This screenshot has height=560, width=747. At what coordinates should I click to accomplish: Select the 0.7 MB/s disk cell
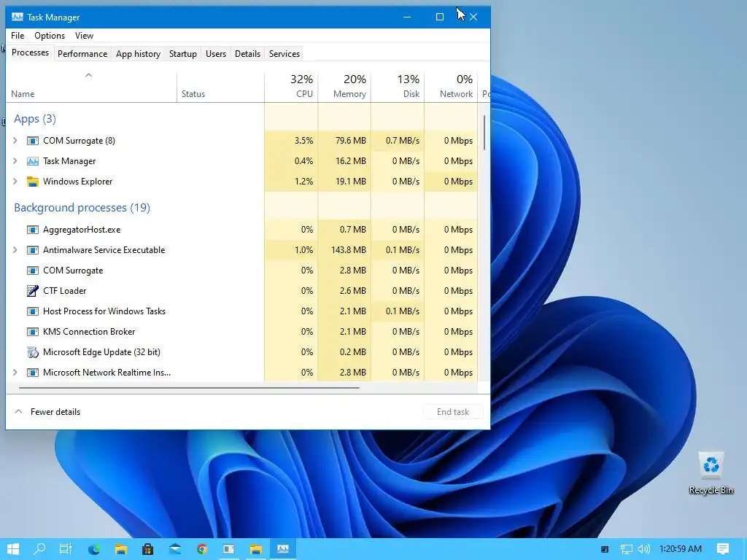coord(398,141)
